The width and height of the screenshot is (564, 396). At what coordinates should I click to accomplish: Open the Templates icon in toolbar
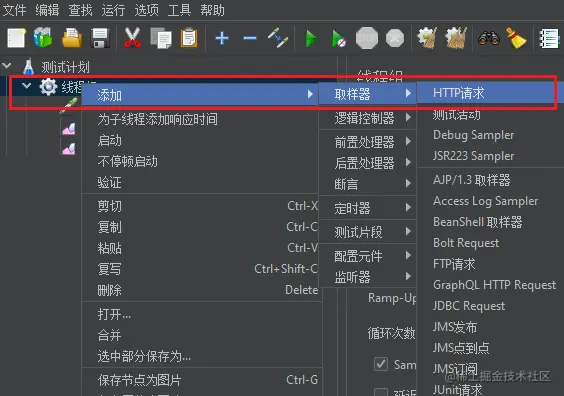pyautogui.click(x=43, y=38)
